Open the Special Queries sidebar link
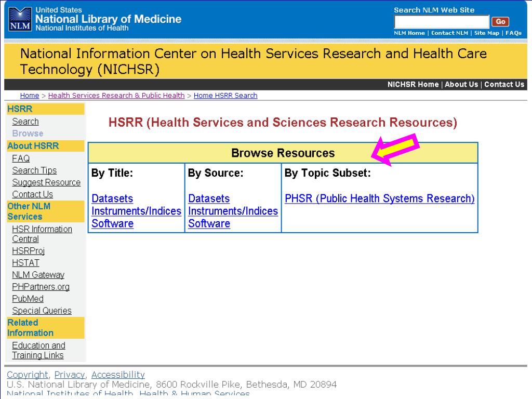Screen dimensions: 532x399 (42, 311)
